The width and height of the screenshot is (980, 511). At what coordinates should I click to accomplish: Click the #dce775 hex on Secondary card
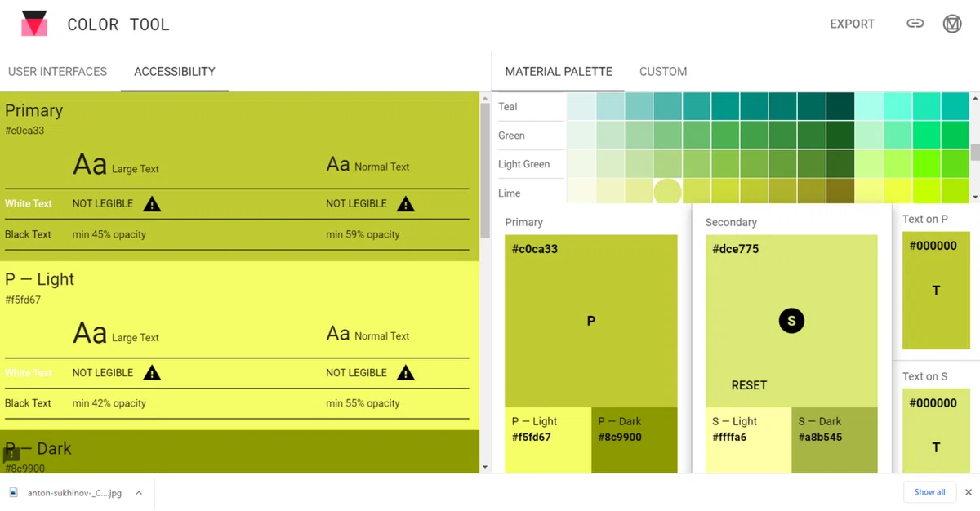pyautogui.click(x=735, y=249)
